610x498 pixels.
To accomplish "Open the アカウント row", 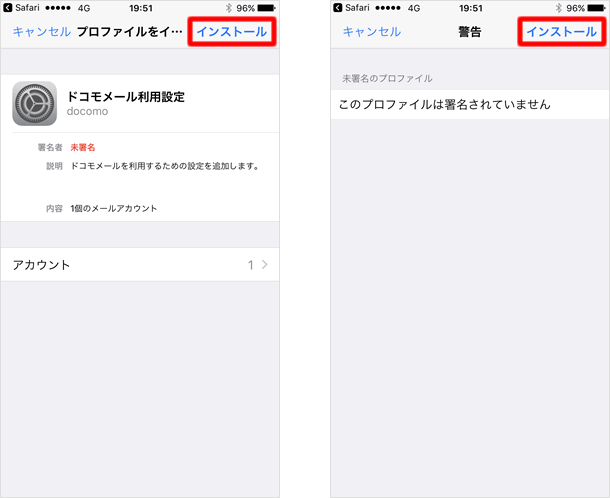I will [140, 265].
